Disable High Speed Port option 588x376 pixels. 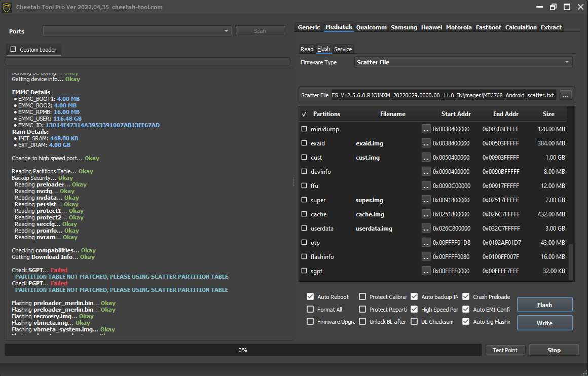414,309
